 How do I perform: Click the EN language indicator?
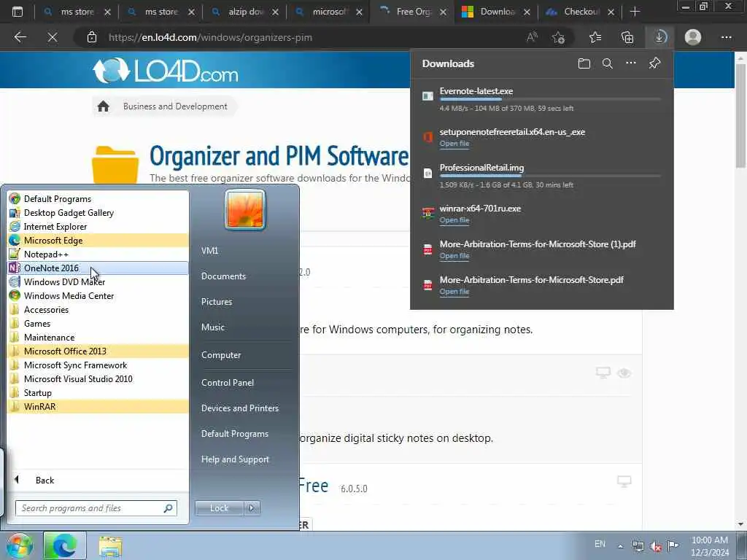tap(600, 544)
